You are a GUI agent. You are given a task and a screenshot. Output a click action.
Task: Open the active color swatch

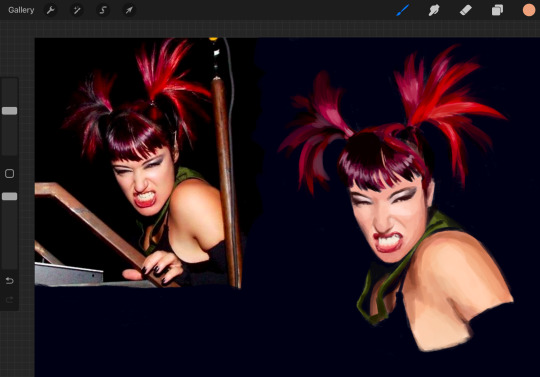tap(529, 10)
